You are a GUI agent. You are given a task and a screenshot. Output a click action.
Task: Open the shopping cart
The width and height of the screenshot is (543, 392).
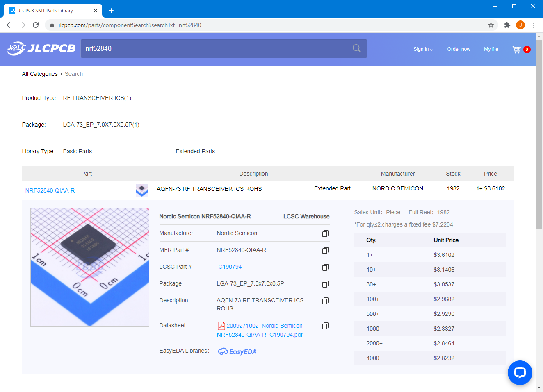click(516, 49)
